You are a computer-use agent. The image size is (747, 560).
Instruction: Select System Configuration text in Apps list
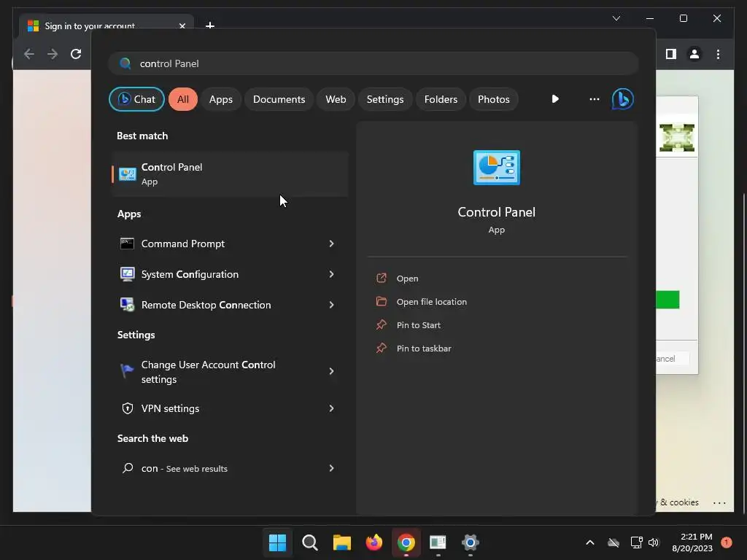[x=190, y=274]
